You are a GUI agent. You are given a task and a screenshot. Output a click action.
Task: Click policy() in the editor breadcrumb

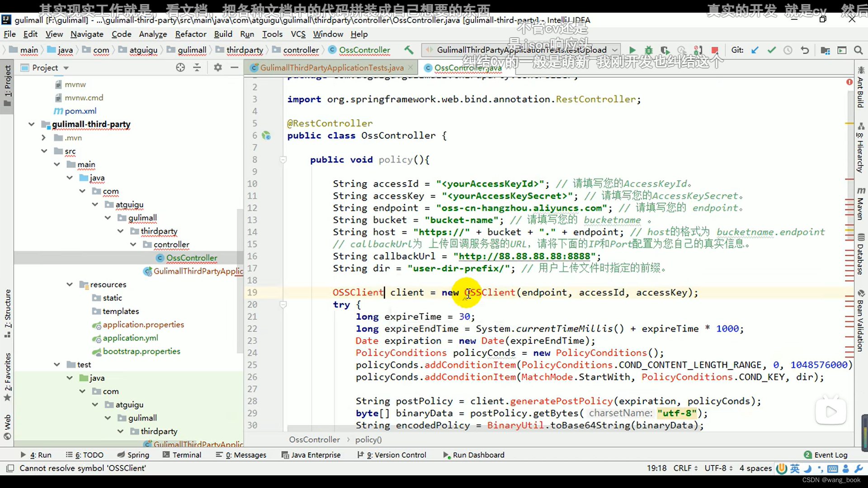[368, 440]
